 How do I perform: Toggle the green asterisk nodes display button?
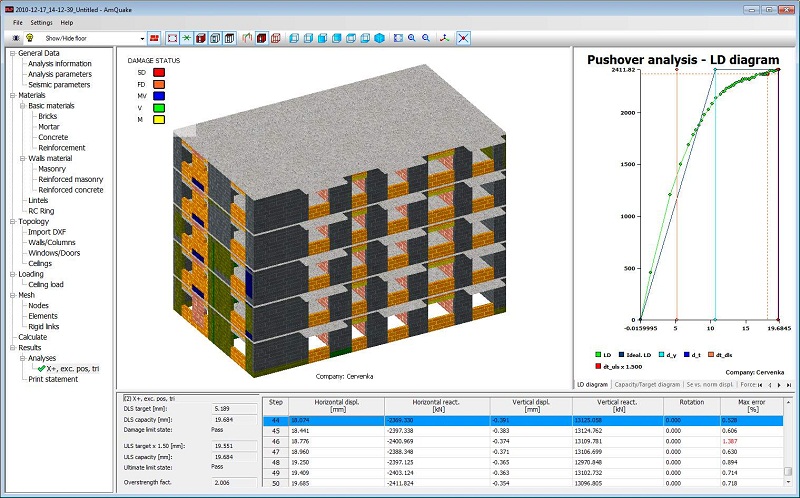(x=187, y=38)
